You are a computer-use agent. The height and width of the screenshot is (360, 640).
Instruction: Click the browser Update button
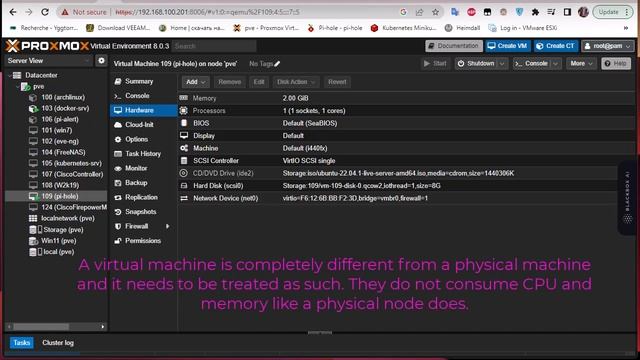pos(613,12)
